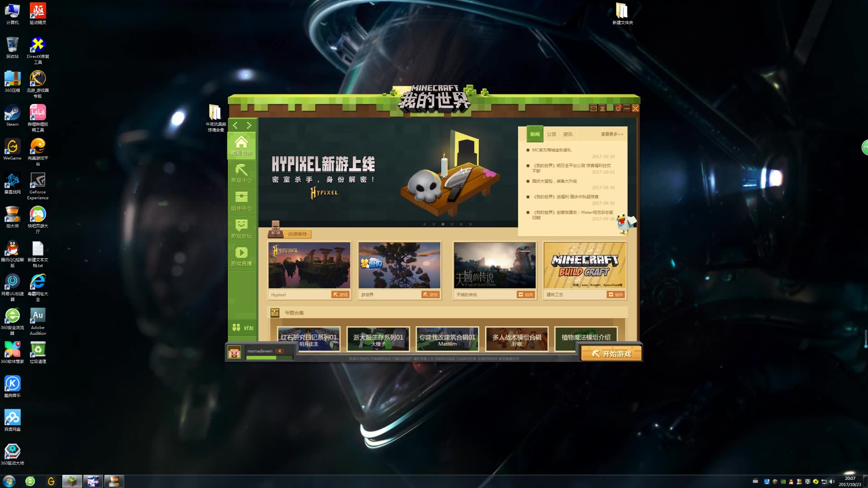Open the mail envelope icon in title bar
The image size is (868, 488).
pyautogui.click(x=594, y=108)
